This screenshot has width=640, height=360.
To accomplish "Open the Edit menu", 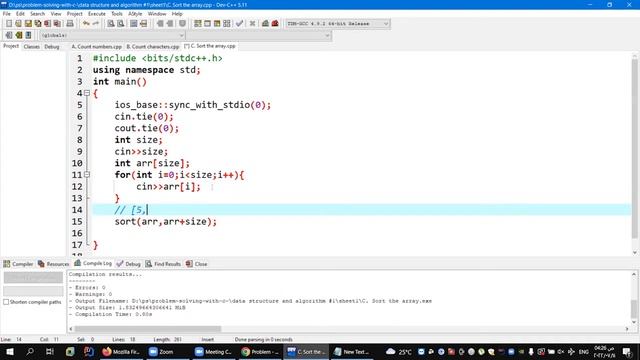I will tap(20, 13).
